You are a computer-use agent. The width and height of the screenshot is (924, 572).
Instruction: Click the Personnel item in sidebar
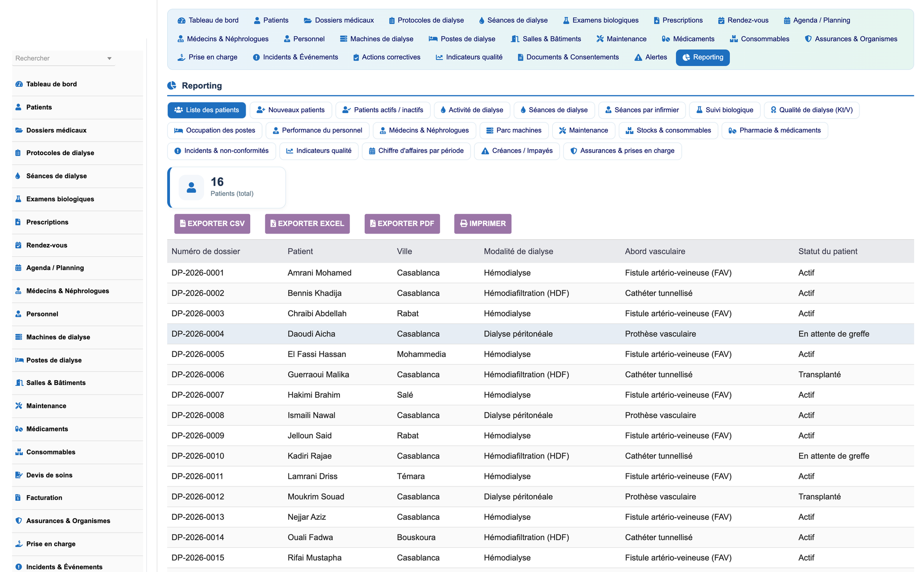coord(77,314)
